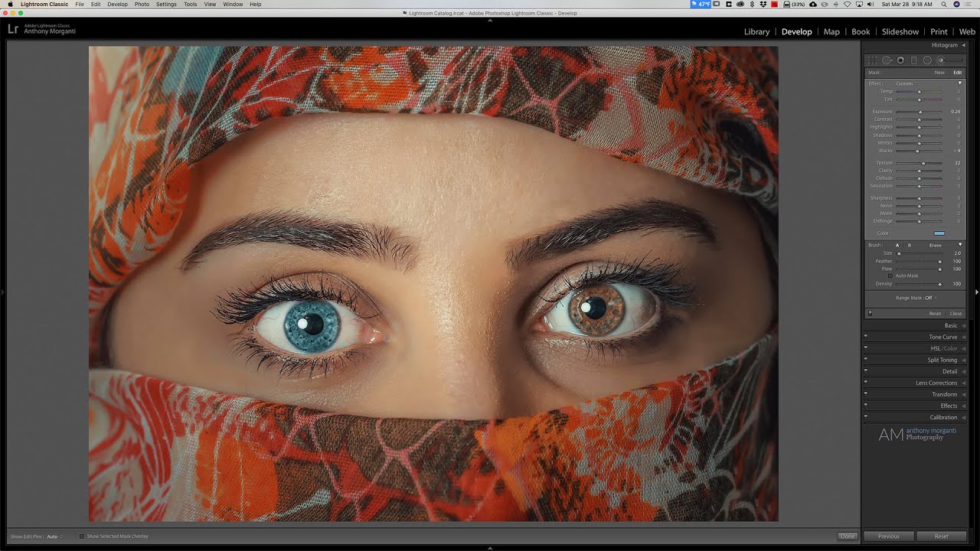Viewport: 980px width, 551px height.
Task: Open macOS Spotlight search icon
Action: pyautogui.click(x=944, y=4)
